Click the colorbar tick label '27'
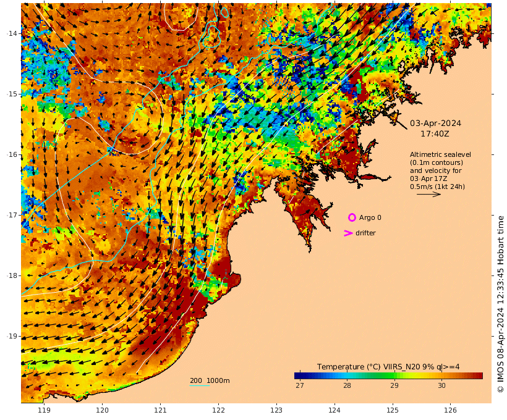 pos(300,385)
